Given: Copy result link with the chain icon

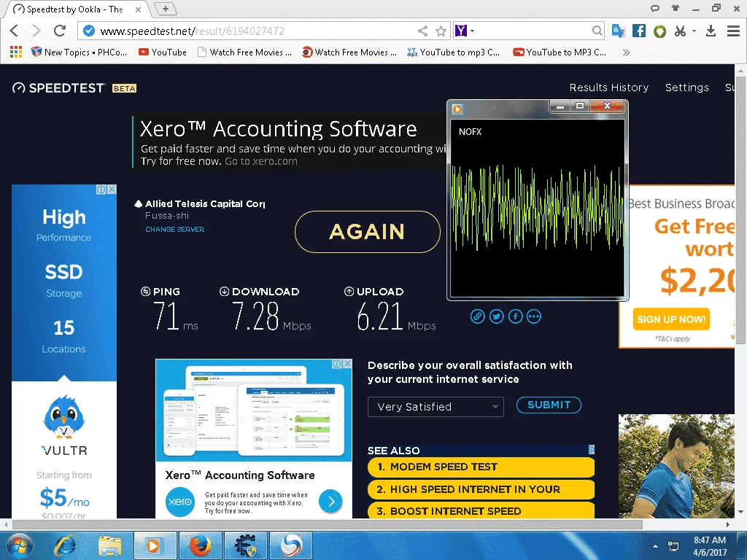Looking at the screenshot, I should [x=477, y=316].
